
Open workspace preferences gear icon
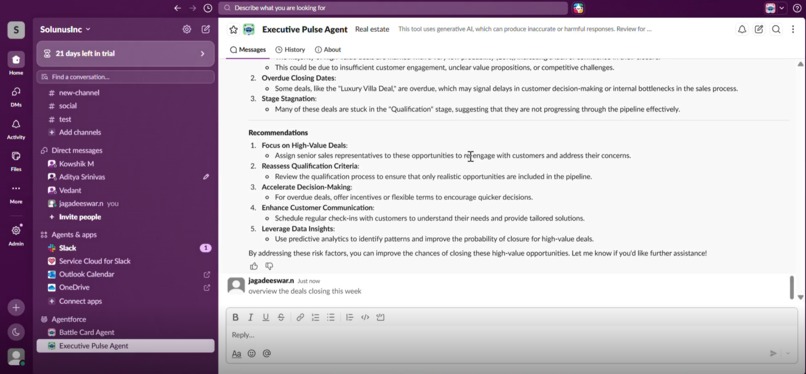pyautogui.click(x=187, y=29)
